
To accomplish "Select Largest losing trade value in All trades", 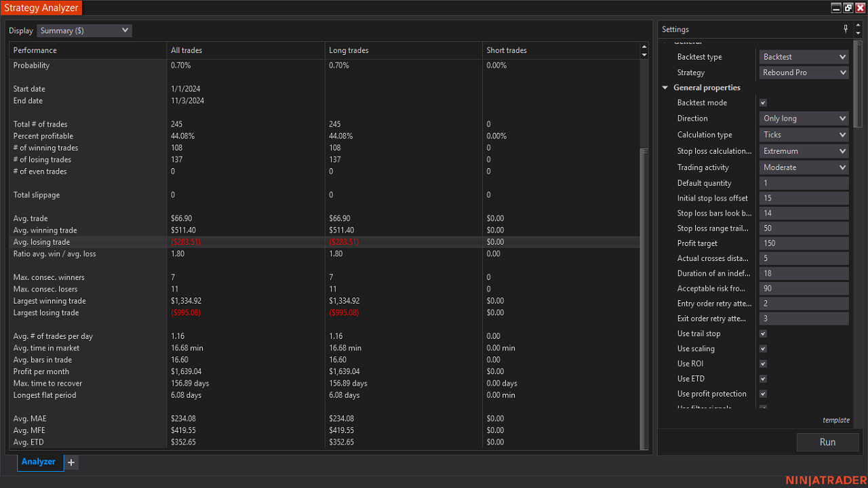I will point(186,313).
